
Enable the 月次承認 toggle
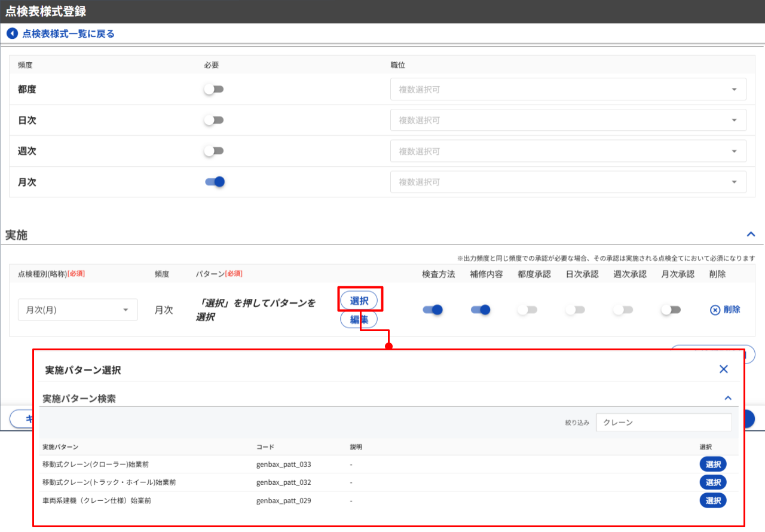click(x=671, y=310)
